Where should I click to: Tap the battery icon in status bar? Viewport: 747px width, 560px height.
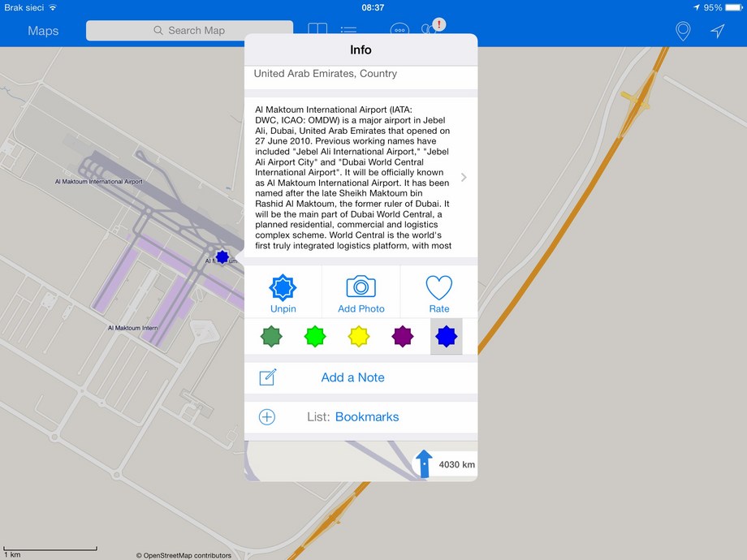click(734, 7)
